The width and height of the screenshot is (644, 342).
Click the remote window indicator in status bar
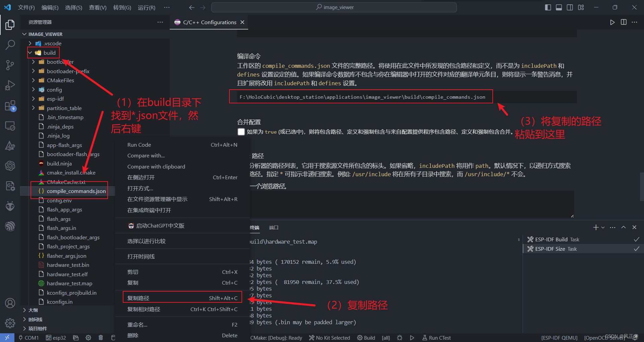pos(7,338)
